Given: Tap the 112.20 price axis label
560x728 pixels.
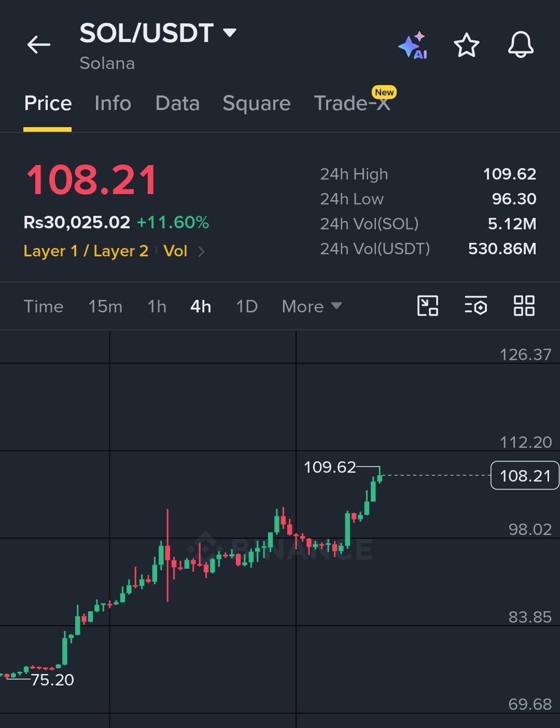Looking at the screenshot, I should (x=526, y=442).
